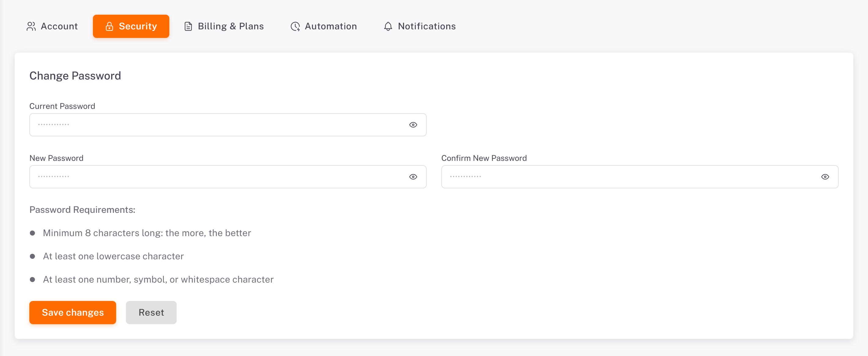Toggle visibility of New Password field
868x356 pixels.
pos(413,177)
